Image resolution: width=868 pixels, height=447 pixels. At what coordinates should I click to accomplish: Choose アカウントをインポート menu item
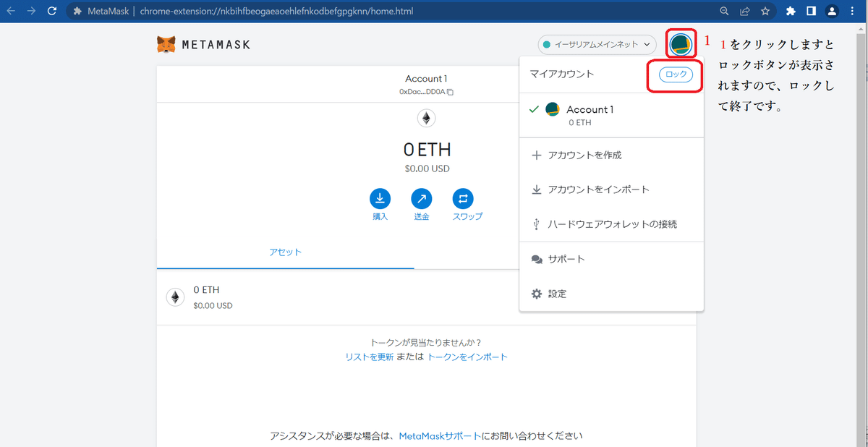611,190
